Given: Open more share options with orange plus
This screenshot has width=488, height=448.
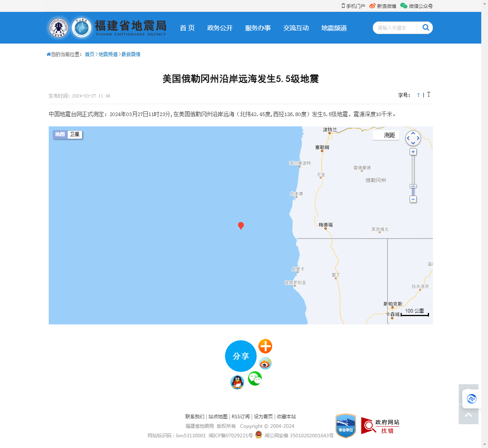Looking at the screenshot, I should click(x=265, y=346).
